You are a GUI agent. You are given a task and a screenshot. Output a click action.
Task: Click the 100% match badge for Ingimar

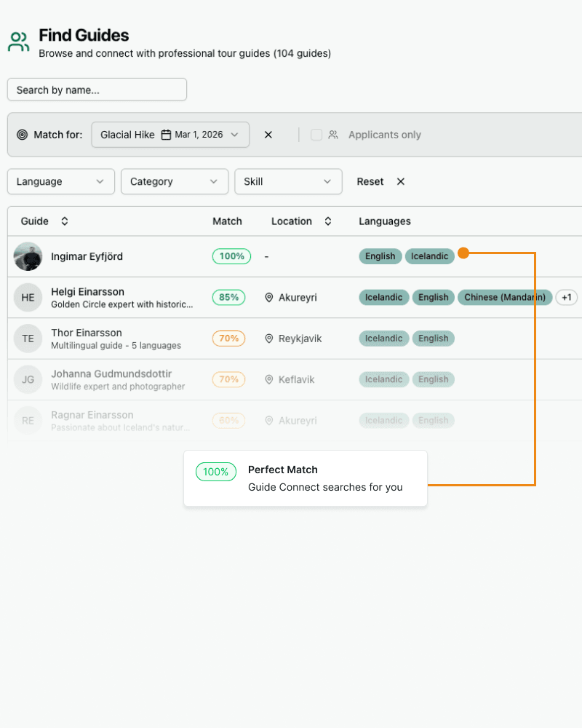(x=231, y=256)
